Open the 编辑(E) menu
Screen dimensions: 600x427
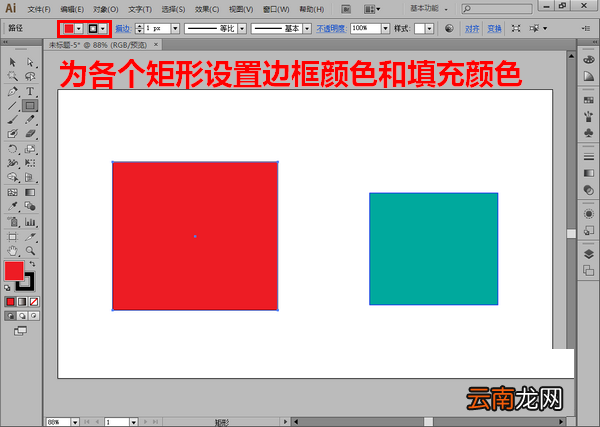pos(72,9)
